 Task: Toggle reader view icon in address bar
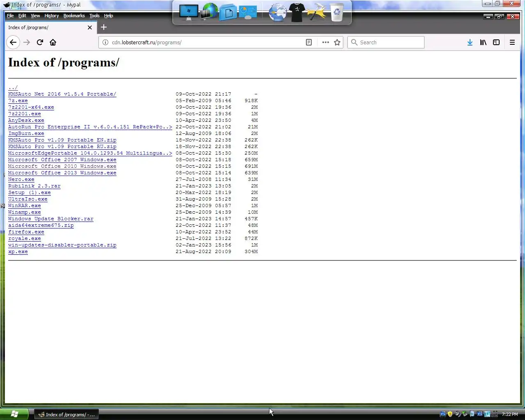(x=309, y=42)
